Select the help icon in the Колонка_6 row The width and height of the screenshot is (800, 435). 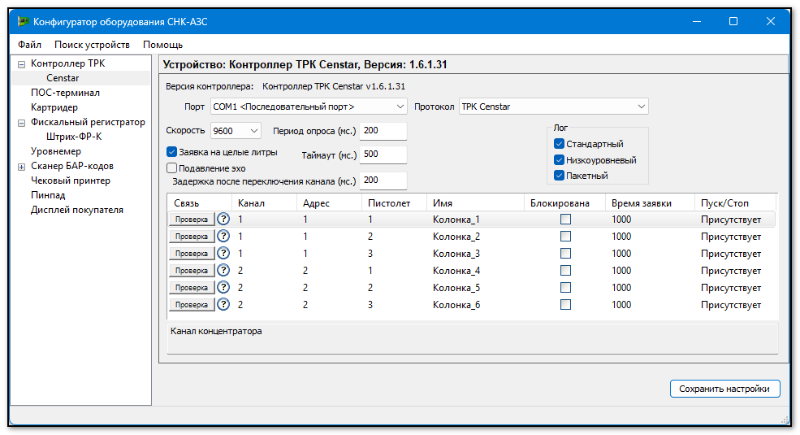click(x=224, y=304)
